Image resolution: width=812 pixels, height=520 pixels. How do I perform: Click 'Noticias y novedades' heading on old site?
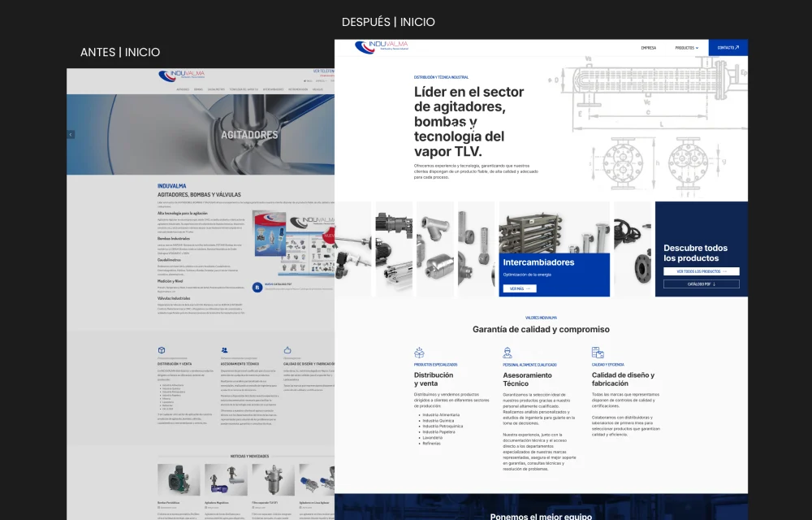[249, 457]
